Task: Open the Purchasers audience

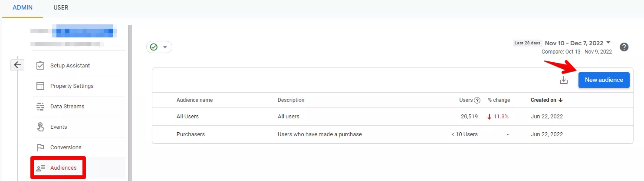Action: [x=191, y=134]
